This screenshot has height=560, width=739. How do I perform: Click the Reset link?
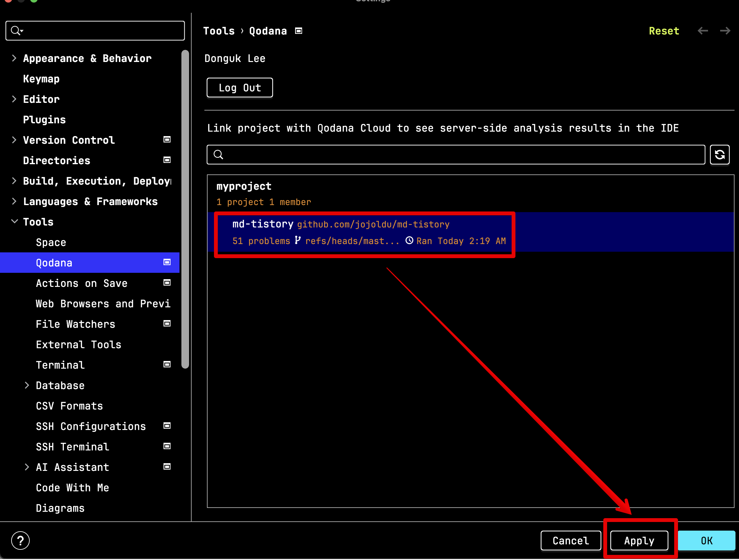(664, 31)
